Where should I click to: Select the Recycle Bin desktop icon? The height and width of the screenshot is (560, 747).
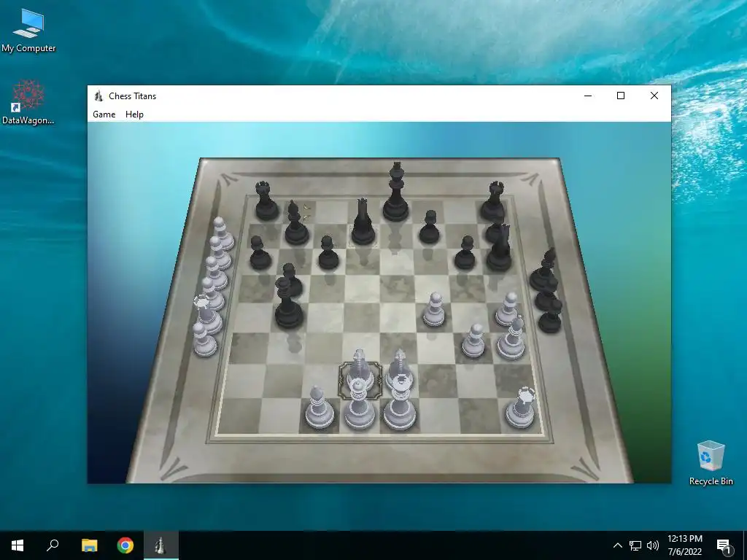click(711, 463)
